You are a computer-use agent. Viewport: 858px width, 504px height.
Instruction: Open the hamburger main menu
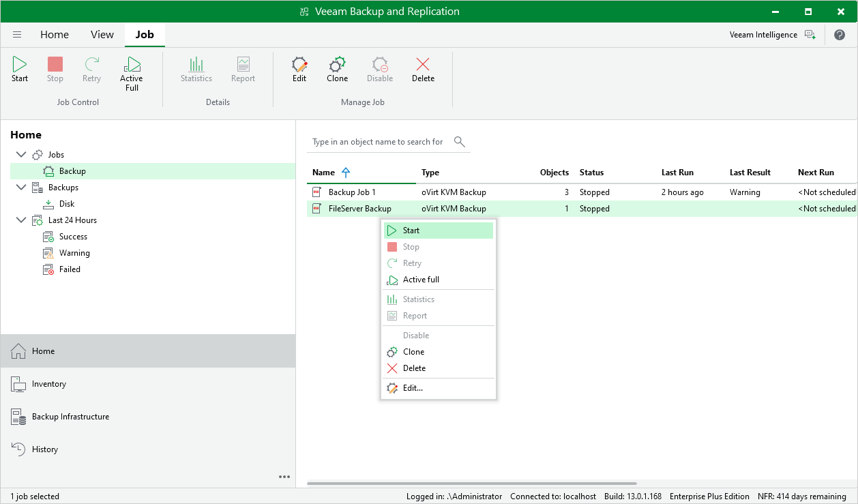point(17,34)
